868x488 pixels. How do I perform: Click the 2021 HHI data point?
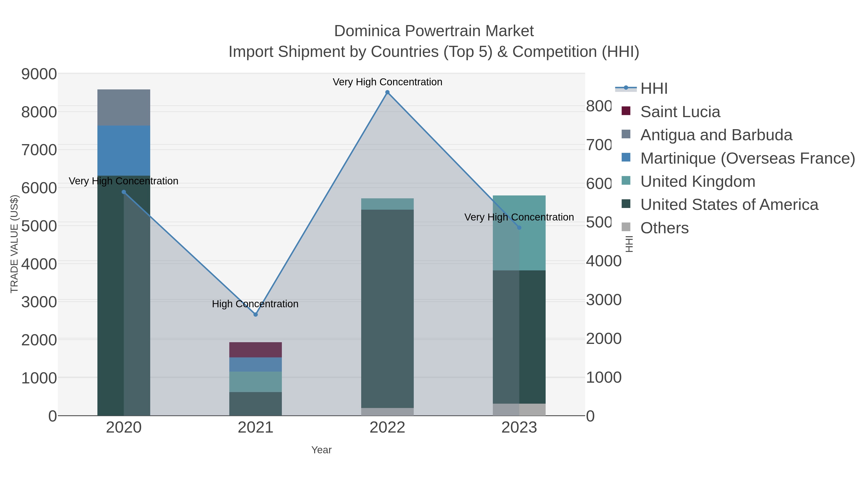255,314
